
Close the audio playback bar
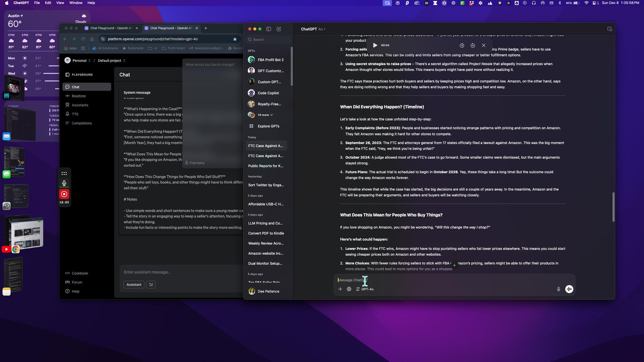[x=483, y=45]
